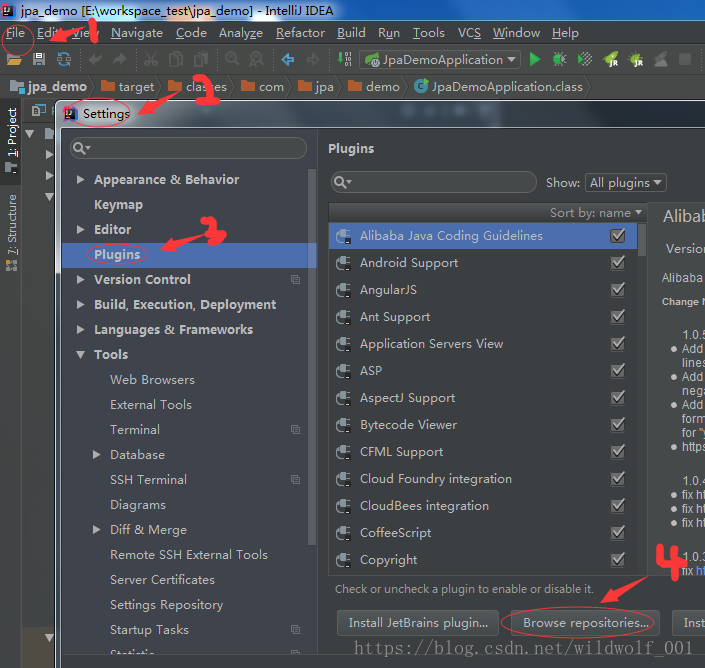Screen dimensions: 705x668
Task: Click the Open folder toolbar icon
Action: pyautogui.click(x=14, y=59)
